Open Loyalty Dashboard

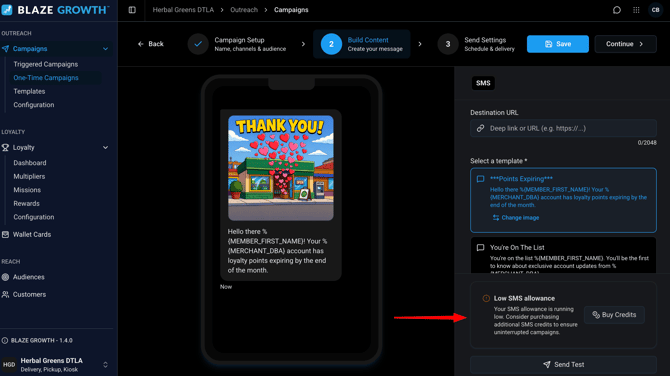(30, 163)
